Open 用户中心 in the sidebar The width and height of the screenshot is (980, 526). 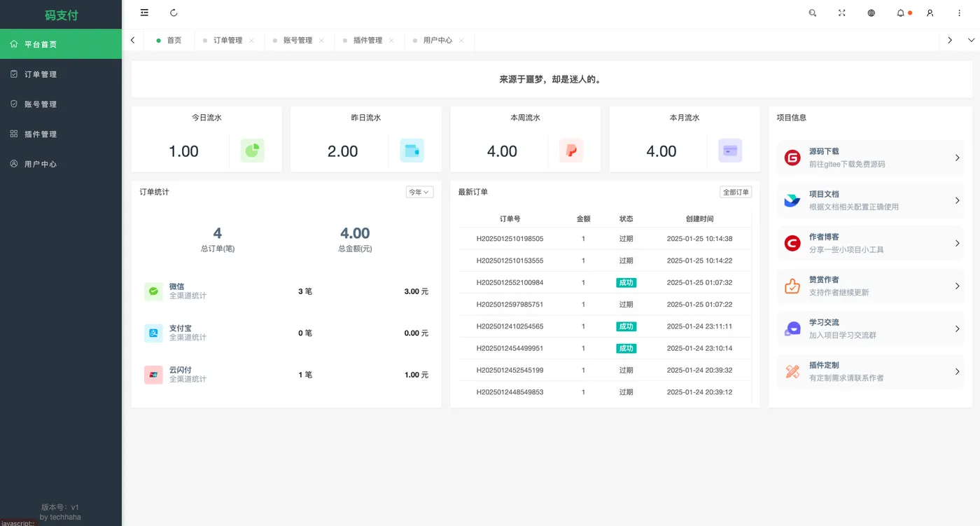[61, 164]
